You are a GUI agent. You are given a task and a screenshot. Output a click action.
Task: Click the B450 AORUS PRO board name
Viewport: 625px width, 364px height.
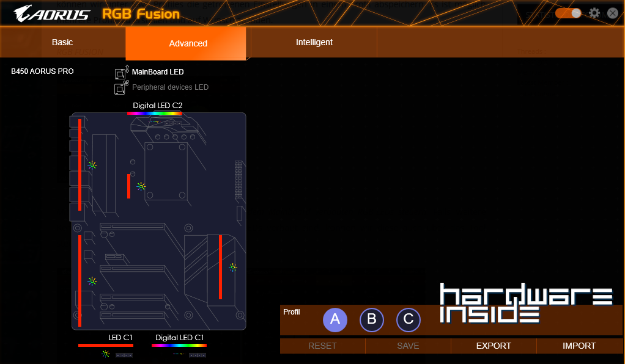click(x=42, y=71)
